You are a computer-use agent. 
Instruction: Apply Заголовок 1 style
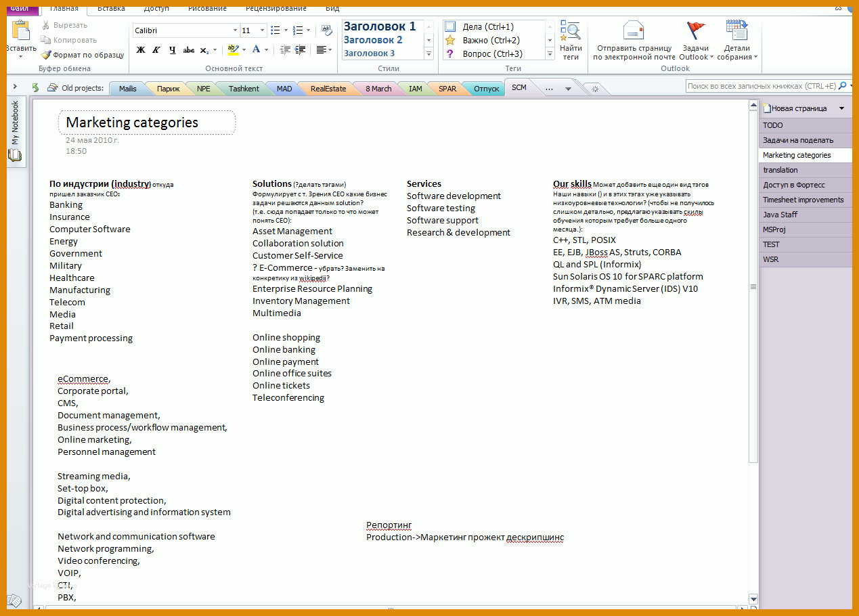tap(380, 26)
